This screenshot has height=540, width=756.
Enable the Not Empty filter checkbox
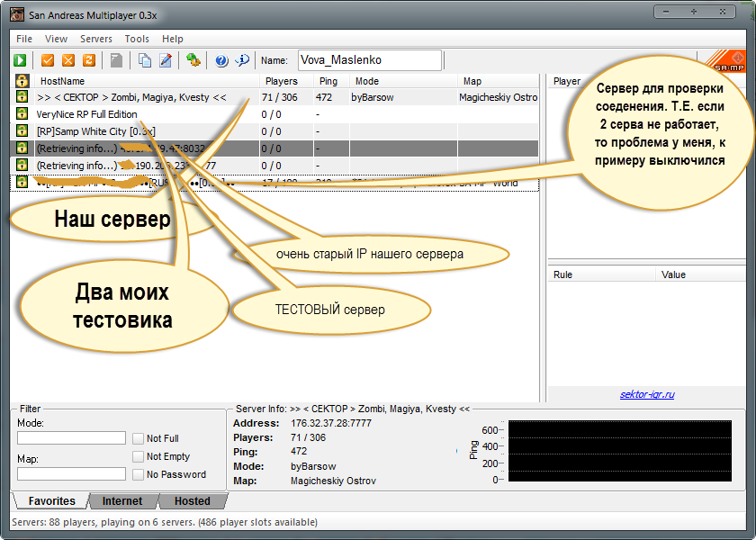[x=139, y=456]
